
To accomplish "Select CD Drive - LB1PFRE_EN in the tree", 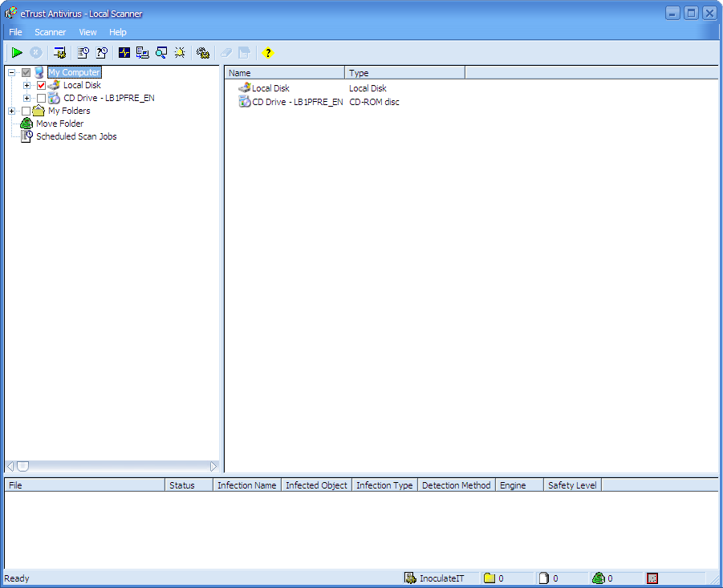I will pos(109,98).
